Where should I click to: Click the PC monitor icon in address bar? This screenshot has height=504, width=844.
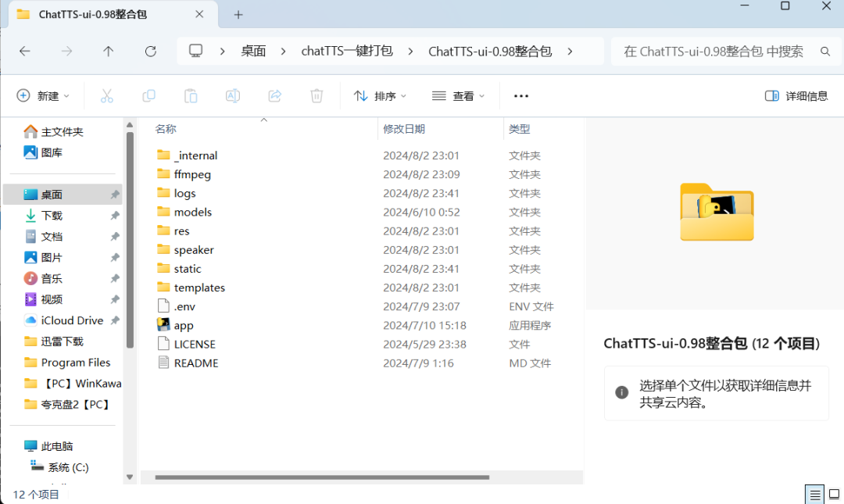point(195,51)
